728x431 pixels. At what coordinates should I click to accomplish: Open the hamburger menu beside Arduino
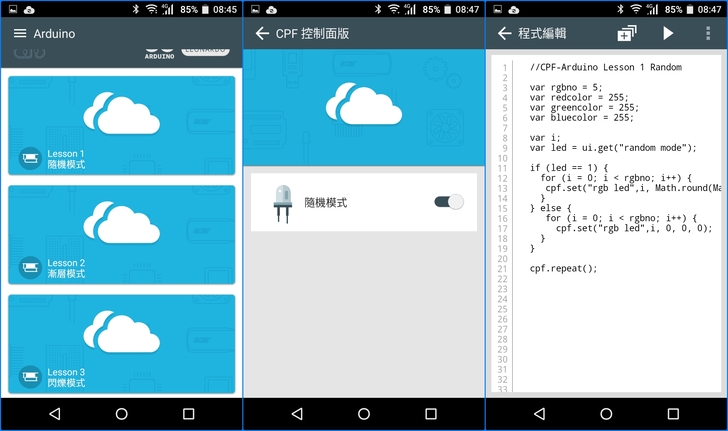(20, 33)
